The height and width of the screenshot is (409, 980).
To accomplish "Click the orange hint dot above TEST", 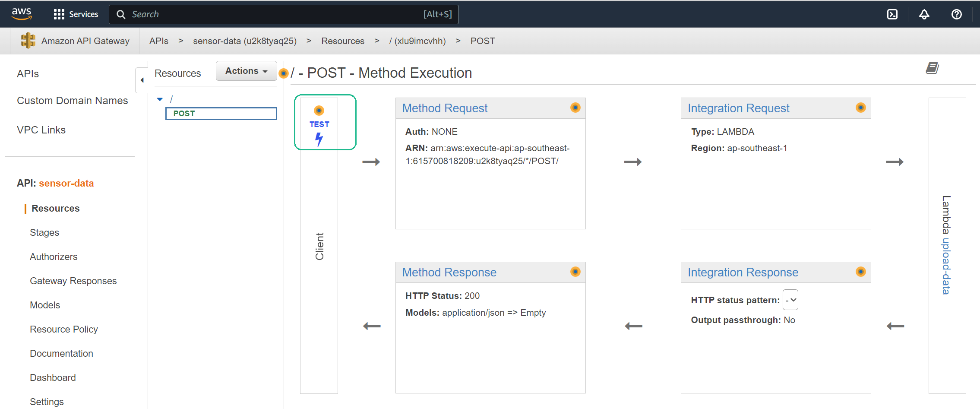I will (319, 111).
